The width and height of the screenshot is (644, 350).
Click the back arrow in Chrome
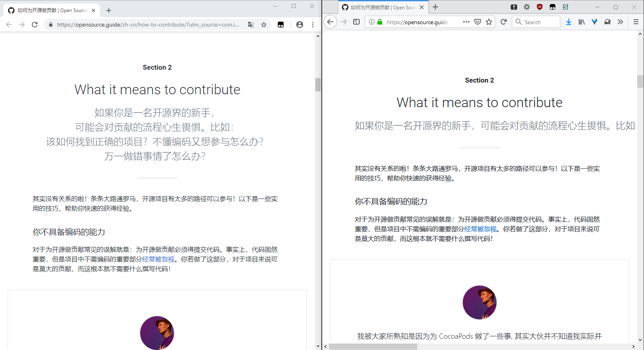(9, 25)
